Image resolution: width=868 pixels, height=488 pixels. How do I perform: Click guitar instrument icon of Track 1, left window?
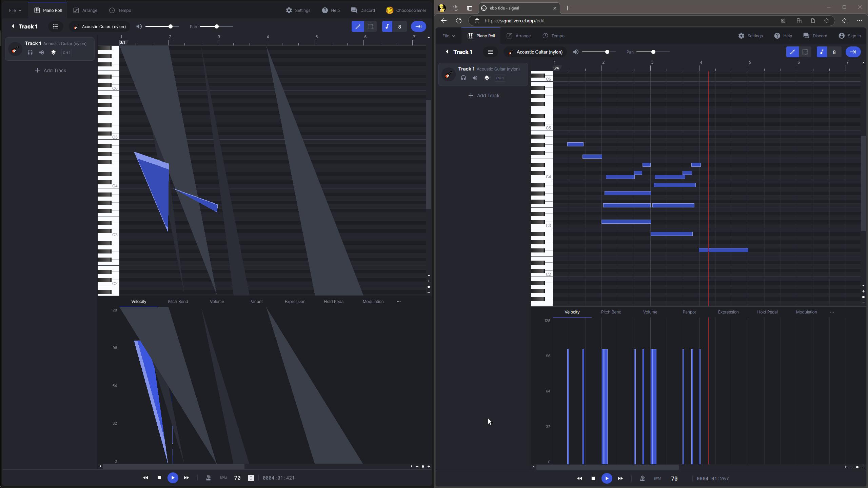coord(15,49)
